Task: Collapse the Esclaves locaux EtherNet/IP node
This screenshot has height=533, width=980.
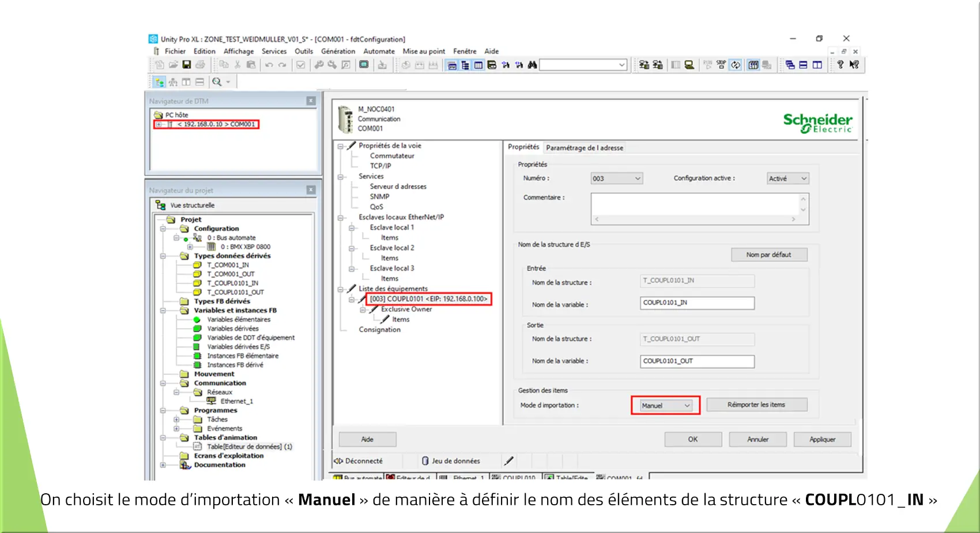Action: coord(341,217)
